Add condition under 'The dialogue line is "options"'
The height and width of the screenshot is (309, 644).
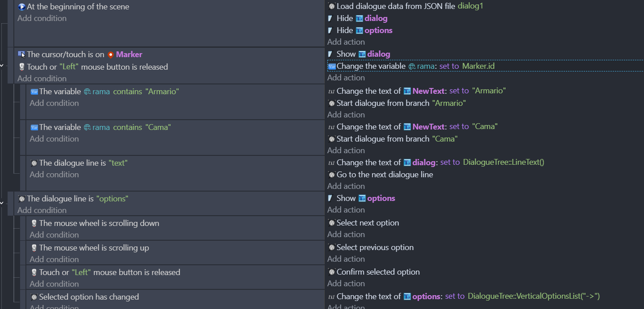click(x=42, y=210)
